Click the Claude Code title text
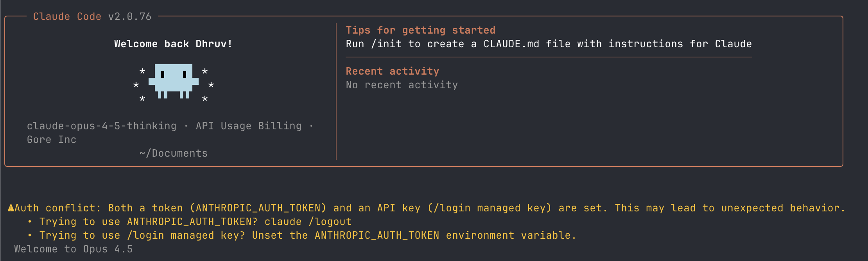This screenshot has height=261, width=868. tap(67, 16)
